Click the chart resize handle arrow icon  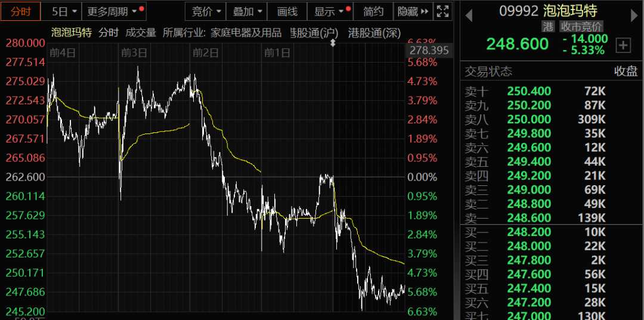pos(333,43)
